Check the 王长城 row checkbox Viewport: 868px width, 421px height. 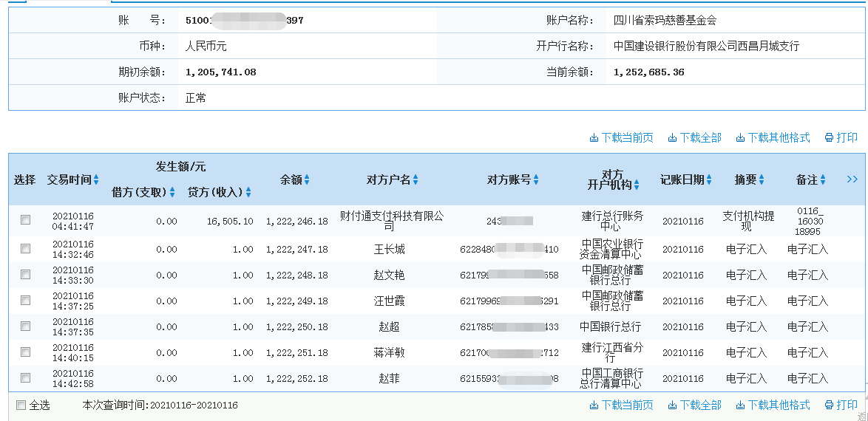[x=25, y=249]
